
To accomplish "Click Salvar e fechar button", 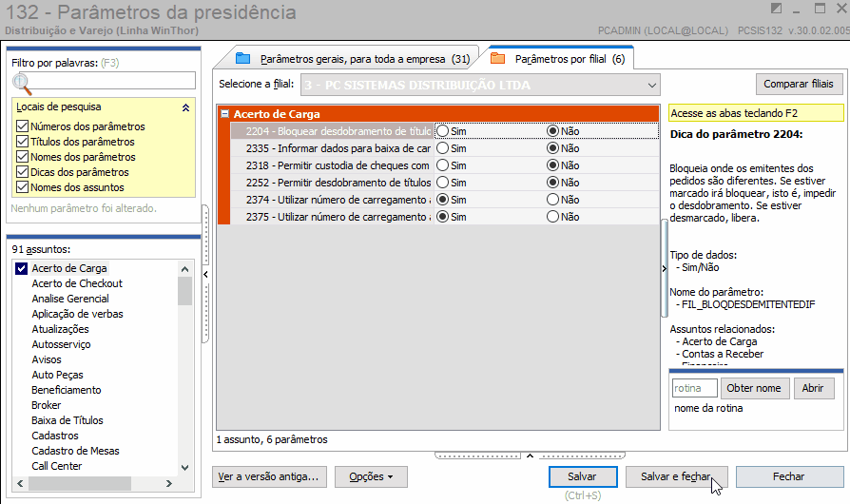I will pos(677,477).
